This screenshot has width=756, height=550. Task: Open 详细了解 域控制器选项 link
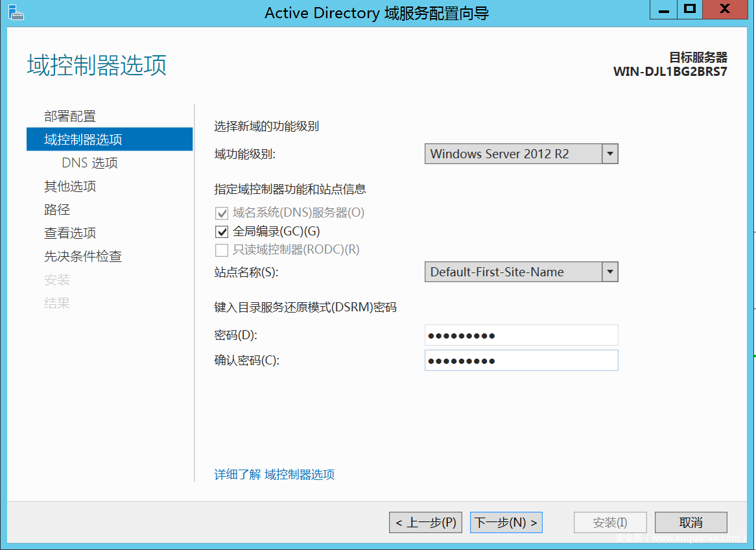click(274, 475)
